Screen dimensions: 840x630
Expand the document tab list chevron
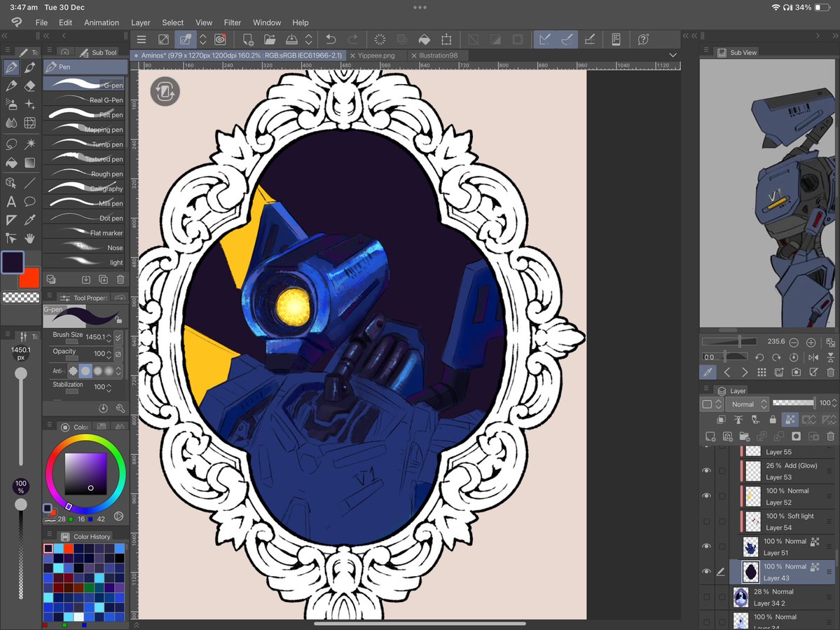tap(673, 55)
